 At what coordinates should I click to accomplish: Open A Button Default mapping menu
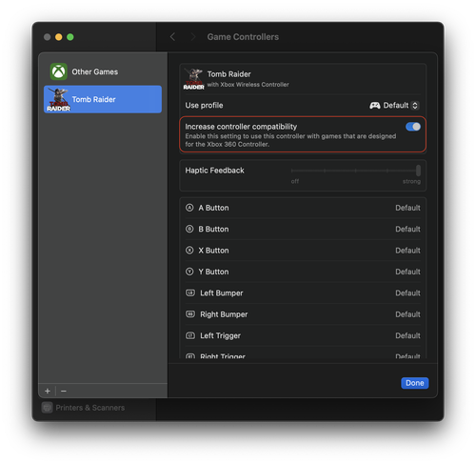pos(407,208)
